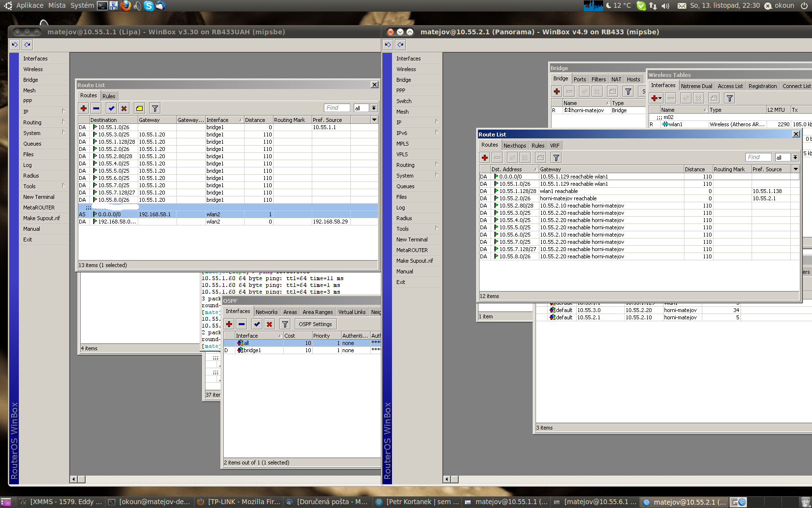Switch to Ports tab in Bridge window
Screen dimensions: 812x508
pos(580,79)
